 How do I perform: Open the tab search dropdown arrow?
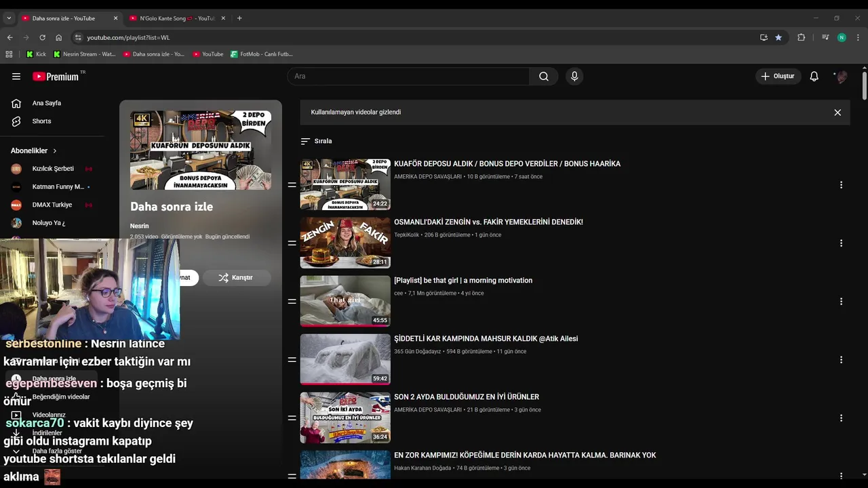[x=9, y=18]
